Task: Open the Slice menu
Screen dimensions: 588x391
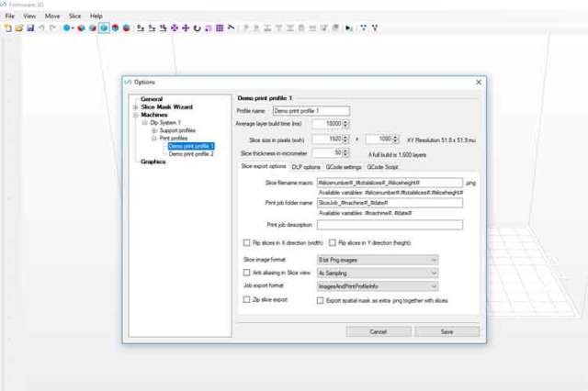Action: tap(75, 16)
